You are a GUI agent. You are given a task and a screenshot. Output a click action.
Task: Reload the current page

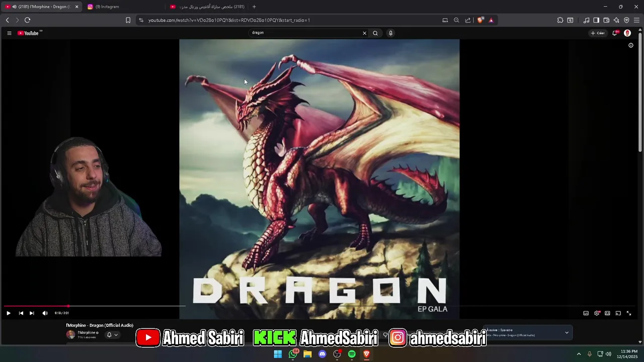pos(27,20)
